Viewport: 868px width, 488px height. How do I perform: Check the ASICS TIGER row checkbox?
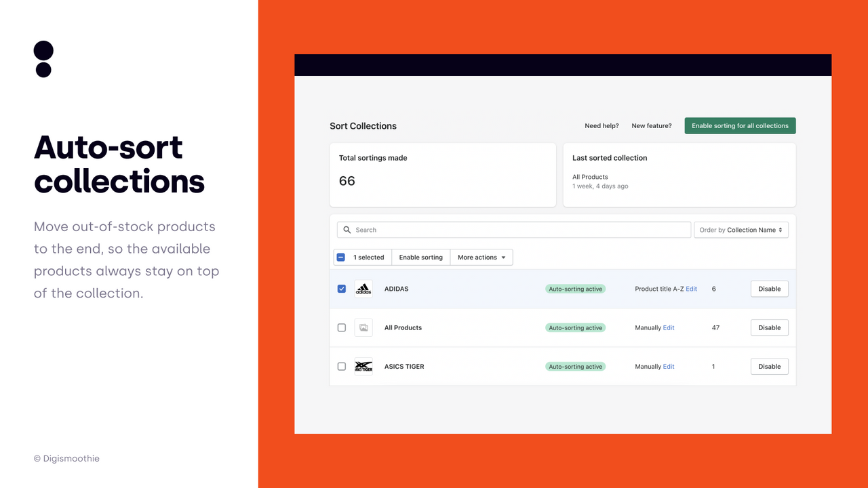(341, 366)
